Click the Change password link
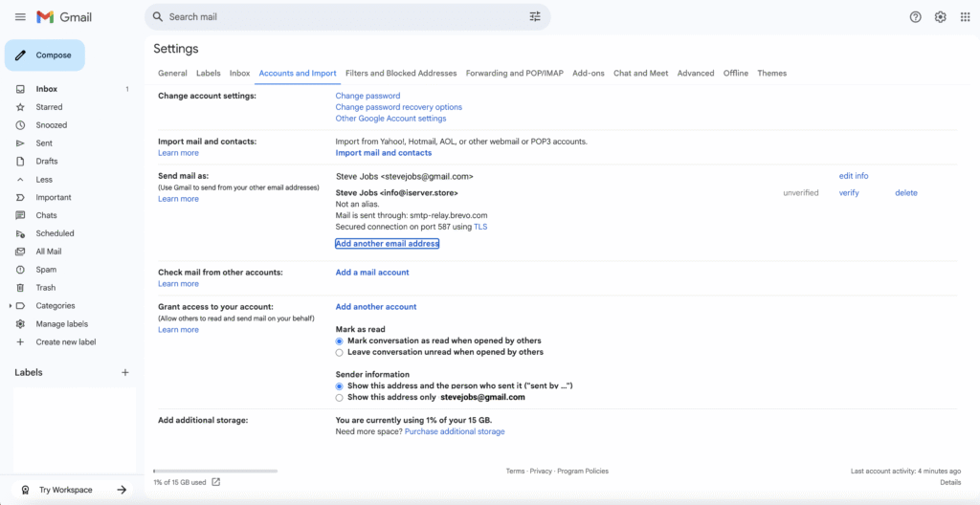Viewport: 980px width, 505px height. coord(367,96)
